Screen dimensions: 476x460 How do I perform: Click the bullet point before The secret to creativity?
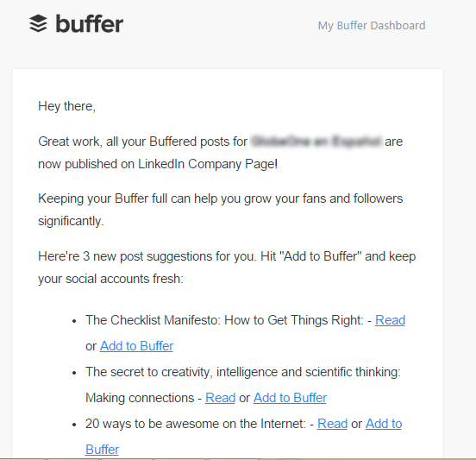click(74, 373)
